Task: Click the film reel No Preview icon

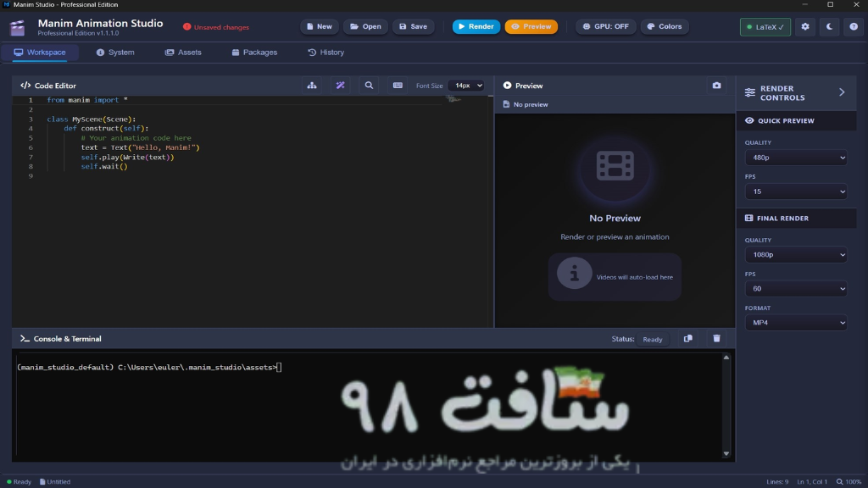Action: point(615,165)
